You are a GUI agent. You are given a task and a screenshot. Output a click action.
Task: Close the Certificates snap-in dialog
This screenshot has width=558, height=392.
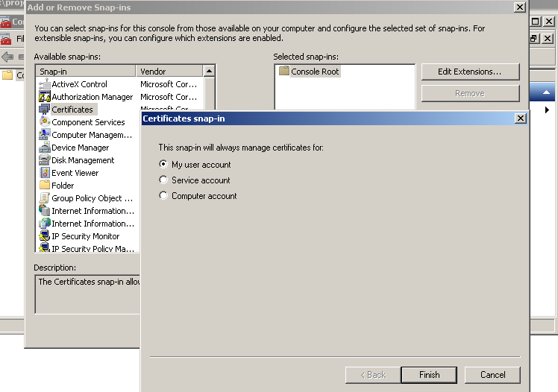click(520, 118)
